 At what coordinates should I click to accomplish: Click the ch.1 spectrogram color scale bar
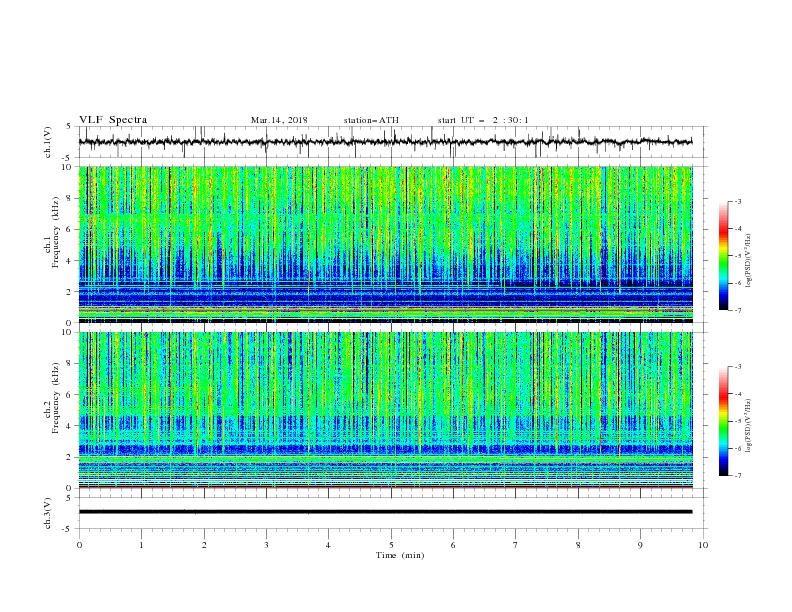tap(723, 256)
